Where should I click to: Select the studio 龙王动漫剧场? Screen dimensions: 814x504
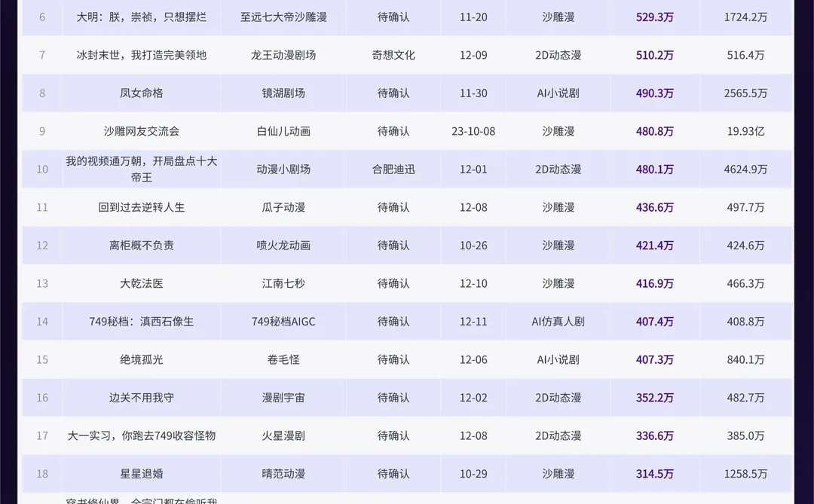(283, 55)
